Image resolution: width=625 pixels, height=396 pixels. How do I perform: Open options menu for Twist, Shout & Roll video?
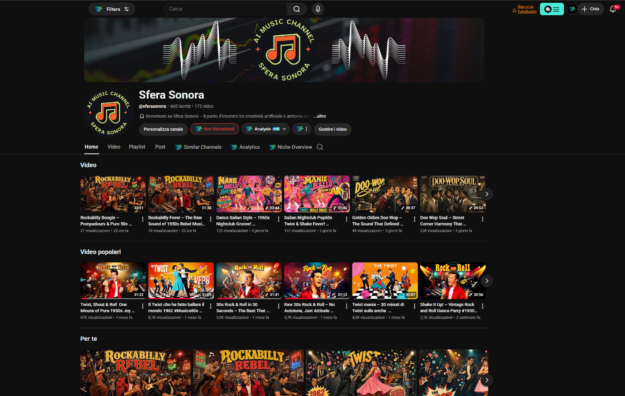tap(143, 306)
